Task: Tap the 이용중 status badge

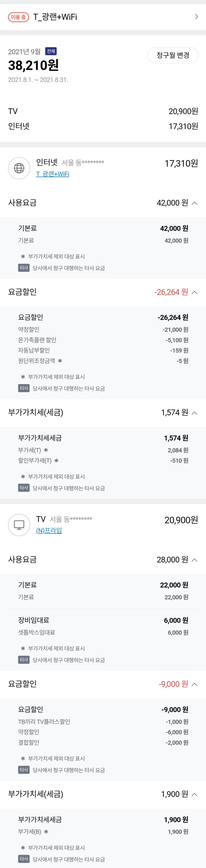Action: tap(18, 17)
